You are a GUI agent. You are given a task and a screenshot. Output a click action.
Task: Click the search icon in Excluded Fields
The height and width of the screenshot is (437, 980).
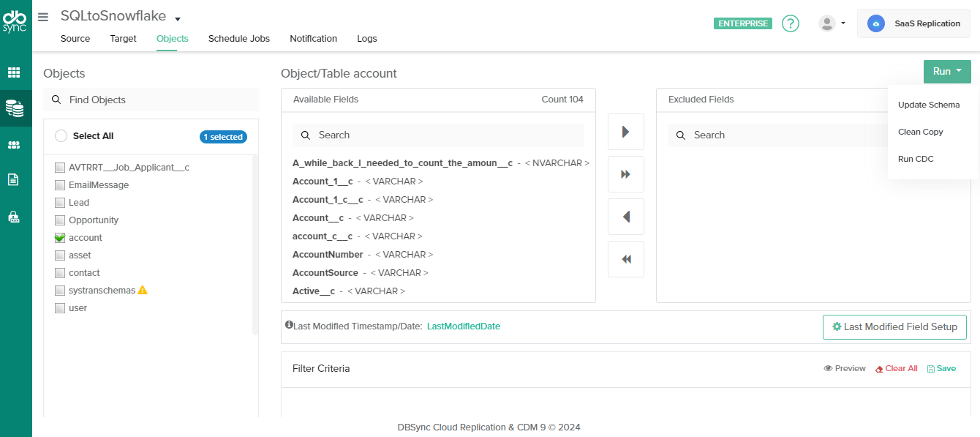681,135
